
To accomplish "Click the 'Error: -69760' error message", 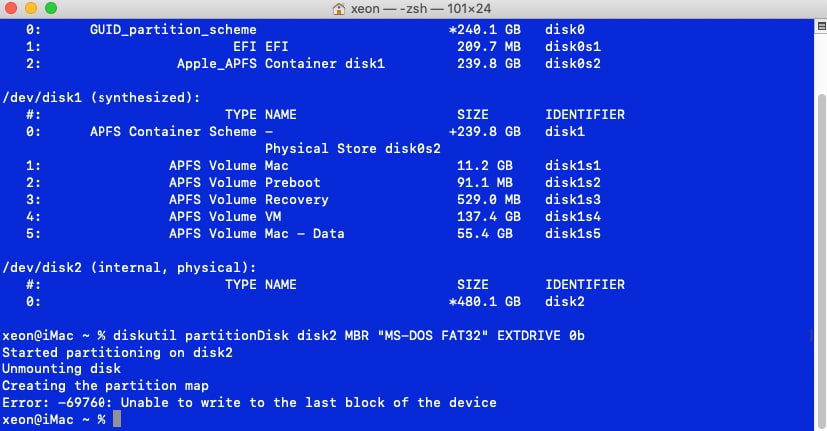I will click(x=249, y=403).
